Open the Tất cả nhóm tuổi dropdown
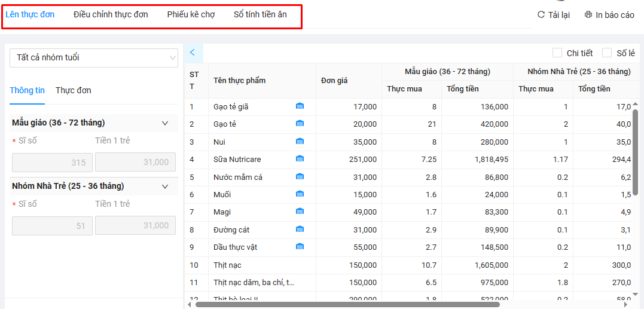The image size is (644, 309). 94,58
